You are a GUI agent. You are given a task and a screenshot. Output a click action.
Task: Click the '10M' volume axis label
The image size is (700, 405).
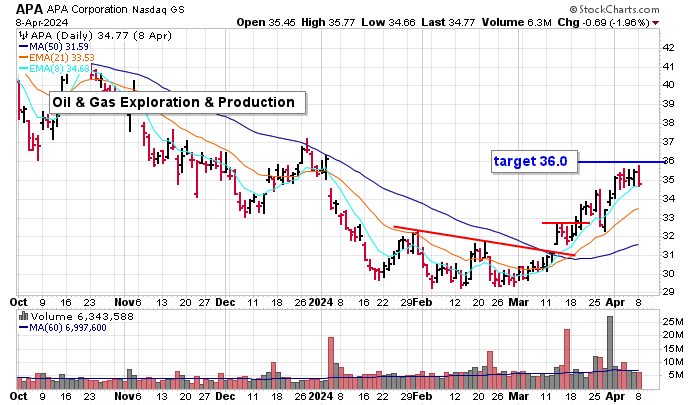tap(673, 362)
